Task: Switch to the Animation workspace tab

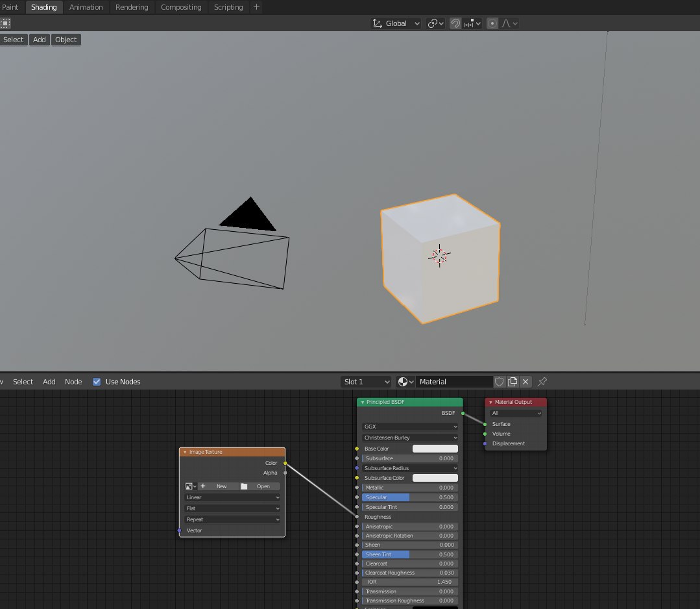Action: 86,7
